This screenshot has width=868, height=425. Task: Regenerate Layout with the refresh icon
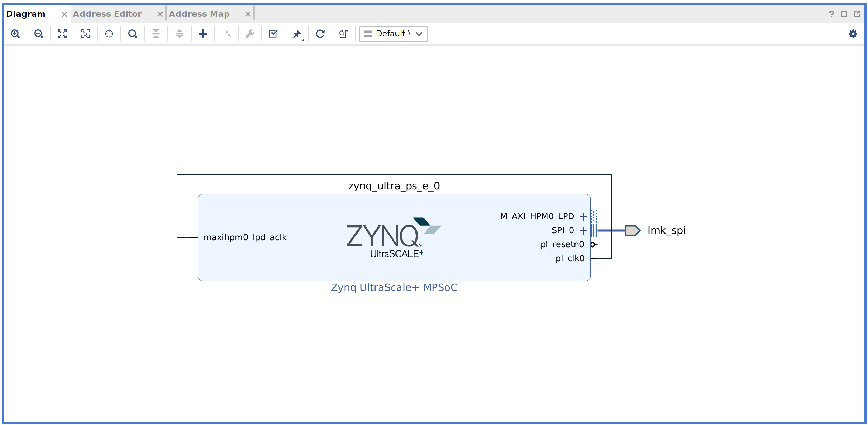(321, 34)
